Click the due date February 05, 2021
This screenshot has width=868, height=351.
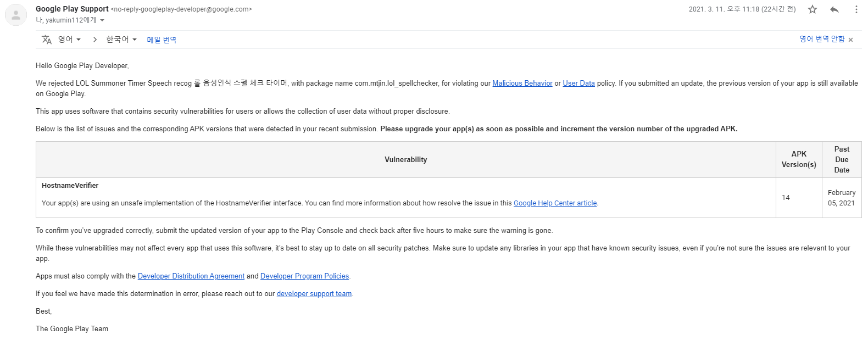pos(842,198)
